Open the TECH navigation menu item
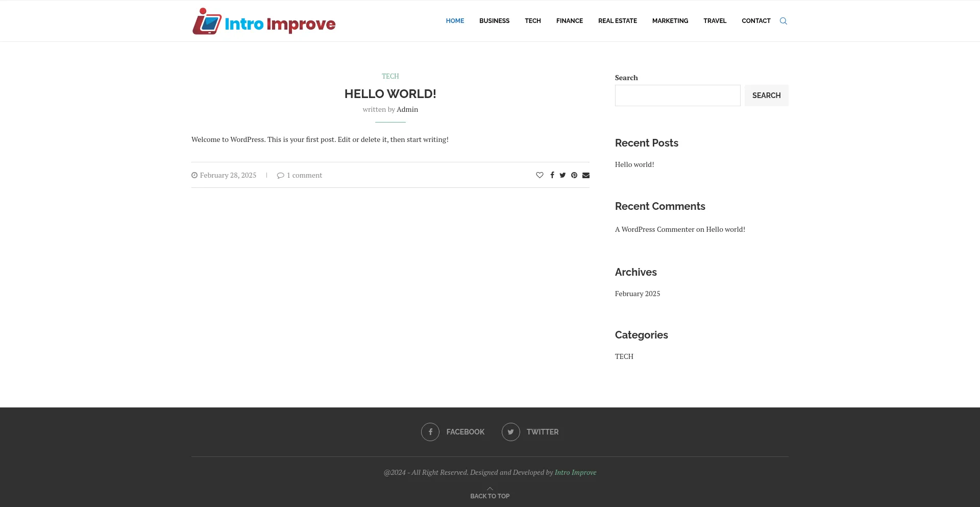The width and height of the screenshot is (980, 507). pyautogui.click(x=533, y=21)
